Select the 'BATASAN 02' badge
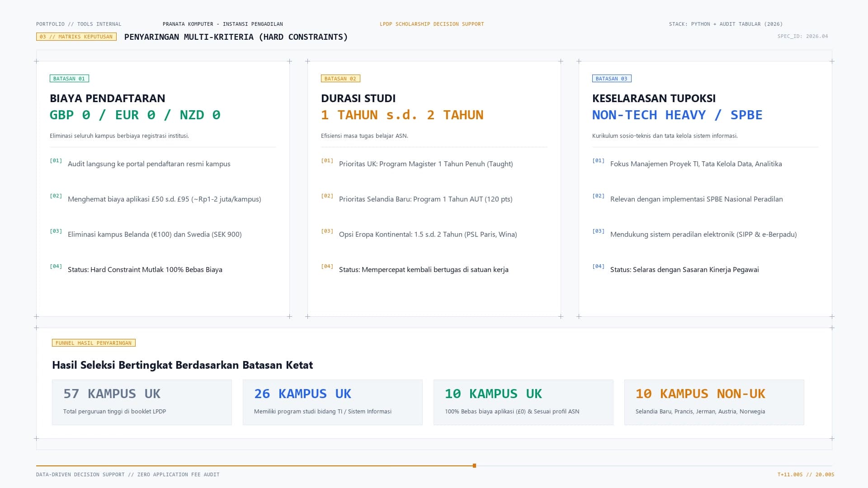The image size is (868, 488). 340,79
